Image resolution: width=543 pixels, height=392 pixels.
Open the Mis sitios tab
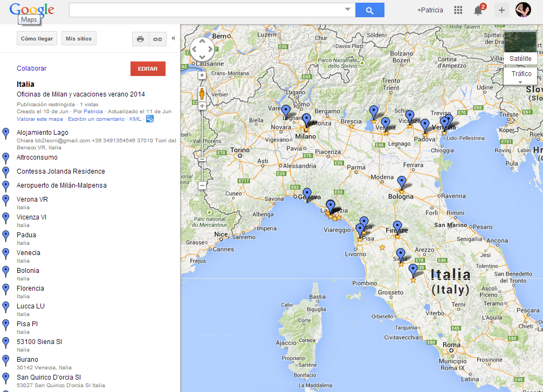pyautogui.click(x=79, y=39)
